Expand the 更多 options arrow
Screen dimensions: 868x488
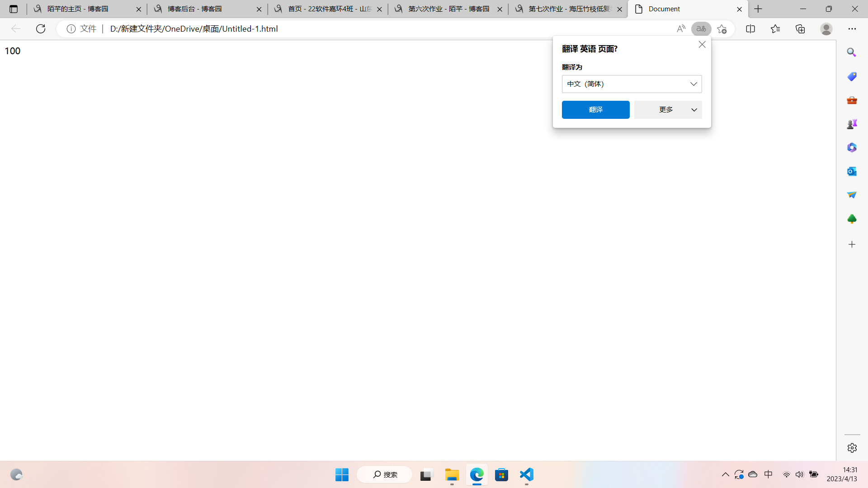click(694, 110)
